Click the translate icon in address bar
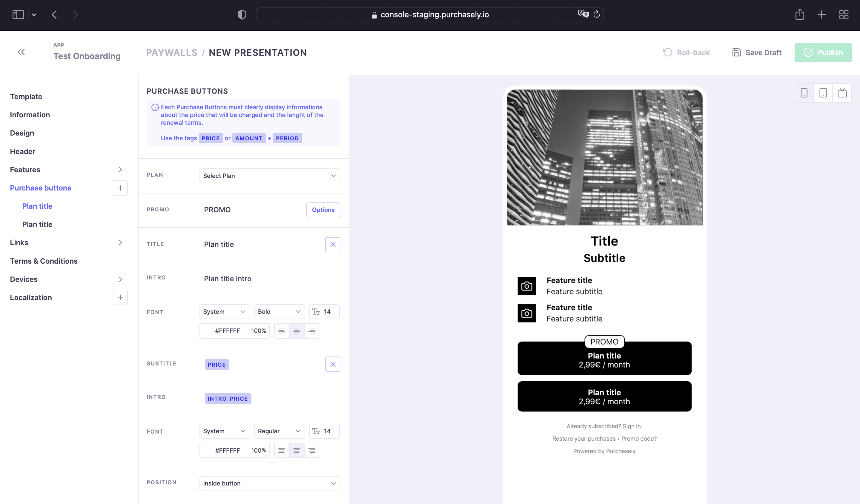 pyautogui.click(x=583, y=14)
